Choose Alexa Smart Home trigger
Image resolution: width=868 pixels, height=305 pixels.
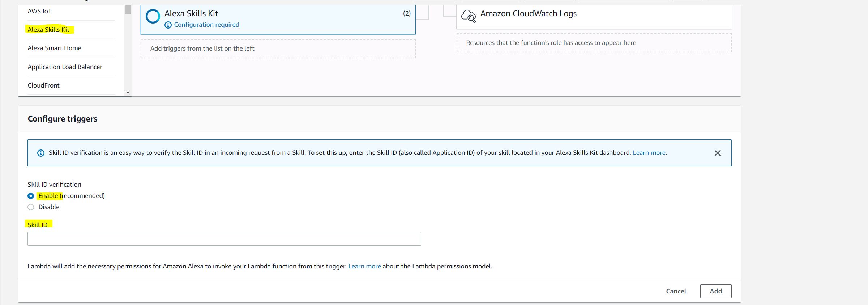[54, 48]
